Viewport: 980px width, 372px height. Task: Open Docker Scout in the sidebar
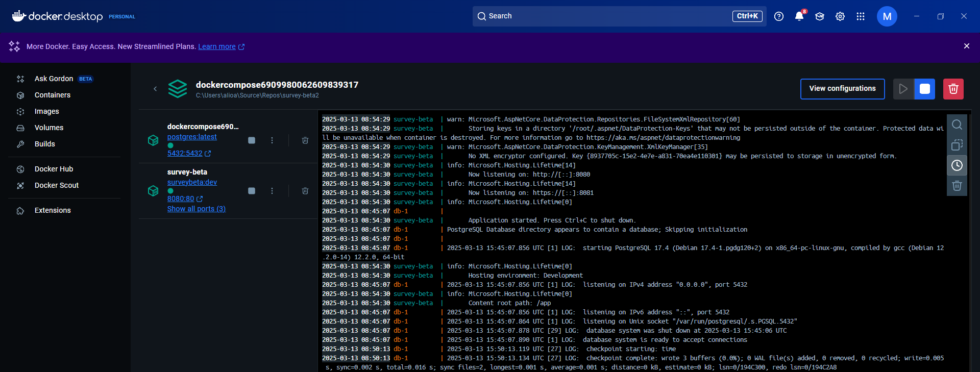click(57, 185)
